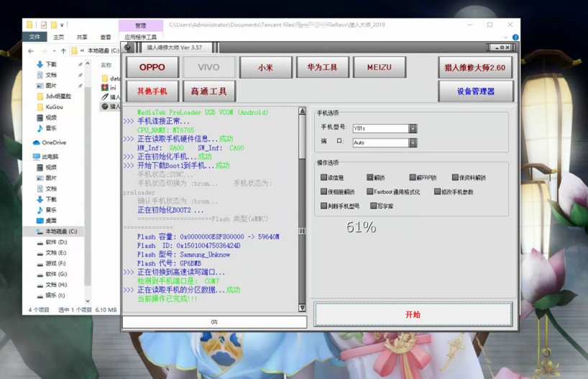Tick the 保资料解锁 checkbox
This screenshot has height=379, width=588.
pyautogui.click(x=455, y=177)
